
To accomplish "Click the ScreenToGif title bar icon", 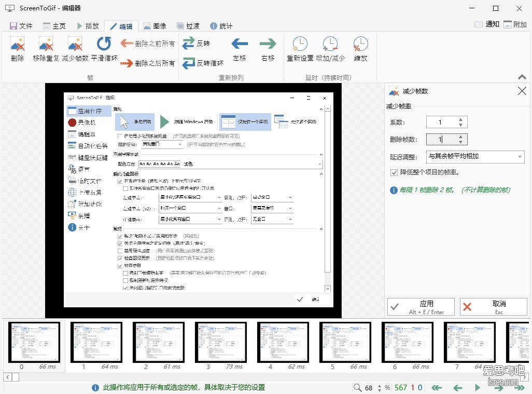I will (10, 8).
